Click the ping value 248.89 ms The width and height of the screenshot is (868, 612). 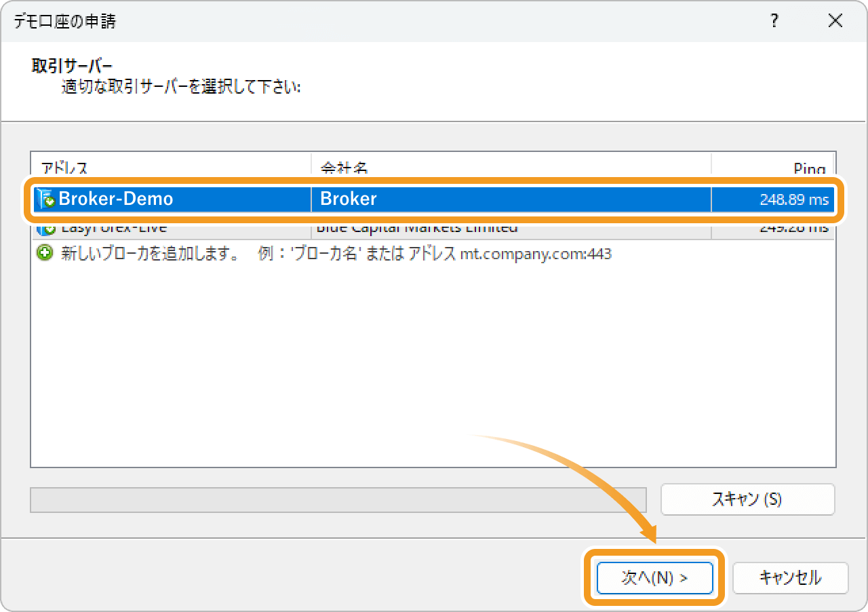tap(794, 200)
